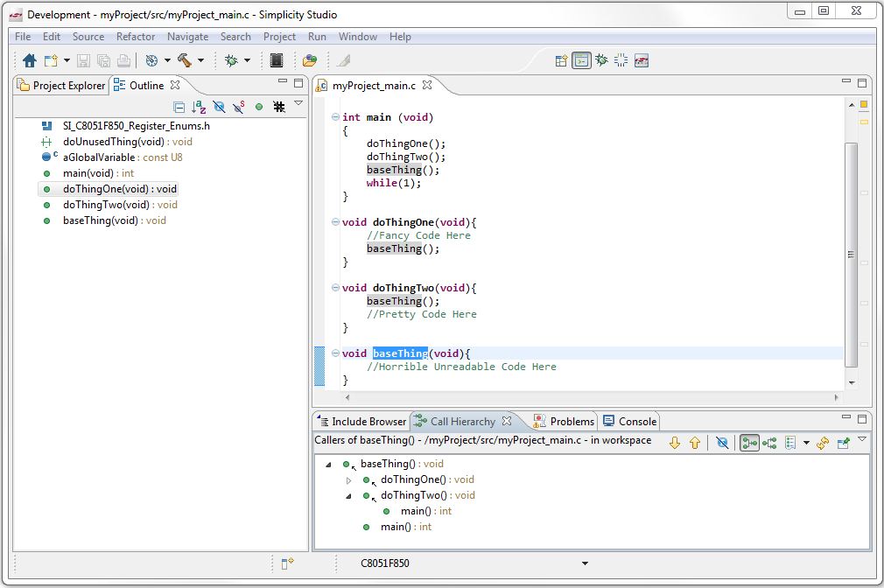
Task: Refresh the Call Hierarchy view
Action: 822,443
